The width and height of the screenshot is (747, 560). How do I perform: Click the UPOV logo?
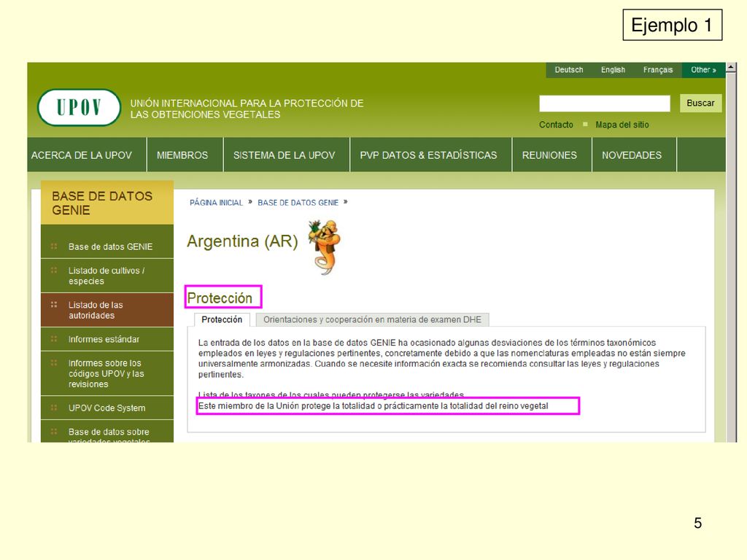(79, 108)
